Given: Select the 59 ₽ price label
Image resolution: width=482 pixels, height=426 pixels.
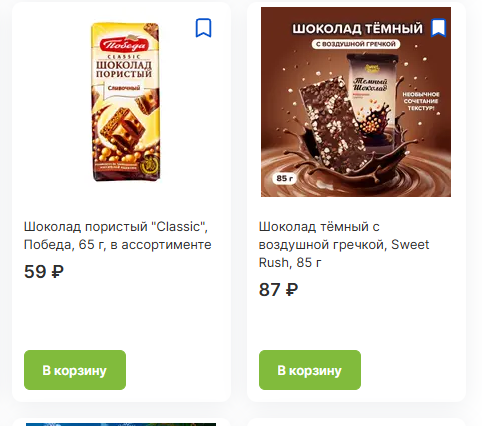Looking at the screenshot, I should (x=44, y=271).
